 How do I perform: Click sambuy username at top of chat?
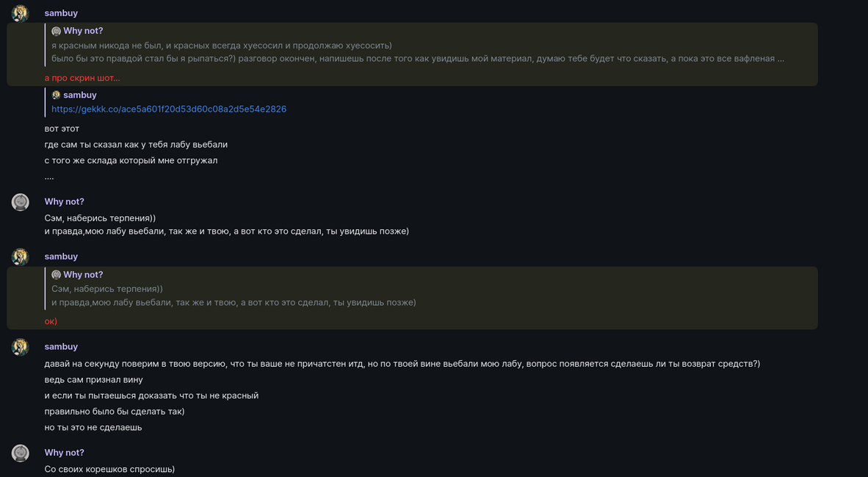coord(61,13)
